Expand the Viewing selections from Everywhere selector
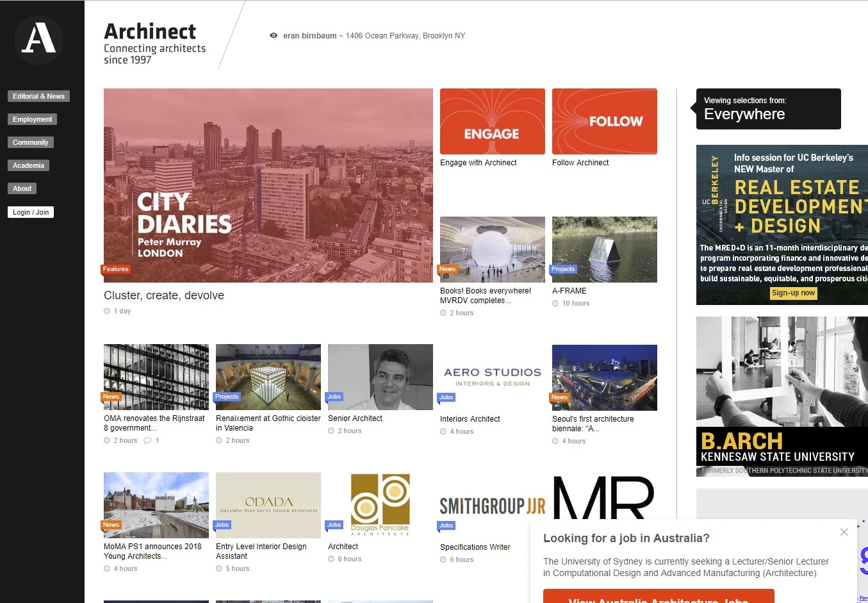Screen dimensions: 868x603 tap(769, 109)
